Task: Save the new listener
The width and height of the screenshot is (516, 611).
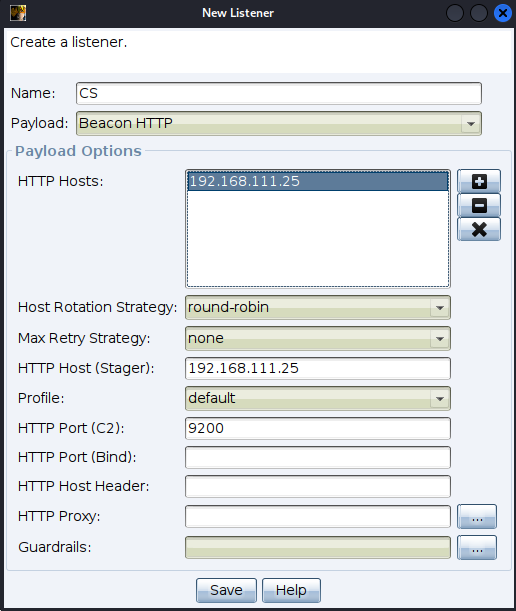Action: click(x=226, y=590)
